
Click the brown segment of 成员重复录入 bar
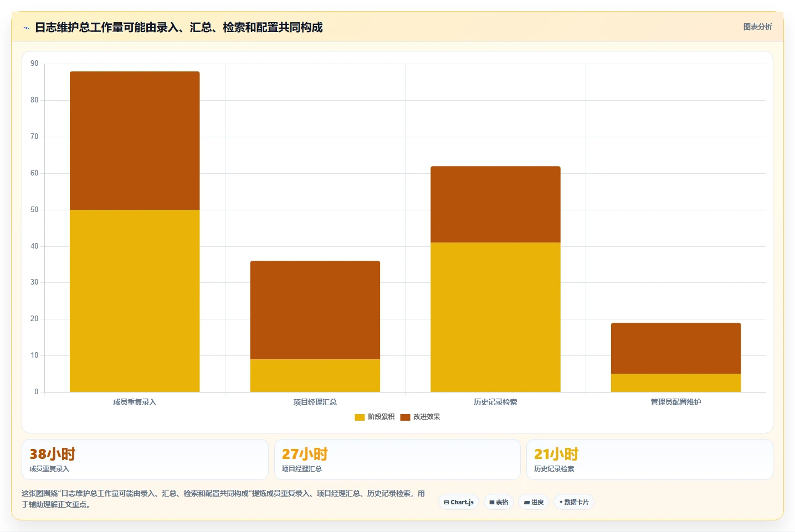click(135, 141)
